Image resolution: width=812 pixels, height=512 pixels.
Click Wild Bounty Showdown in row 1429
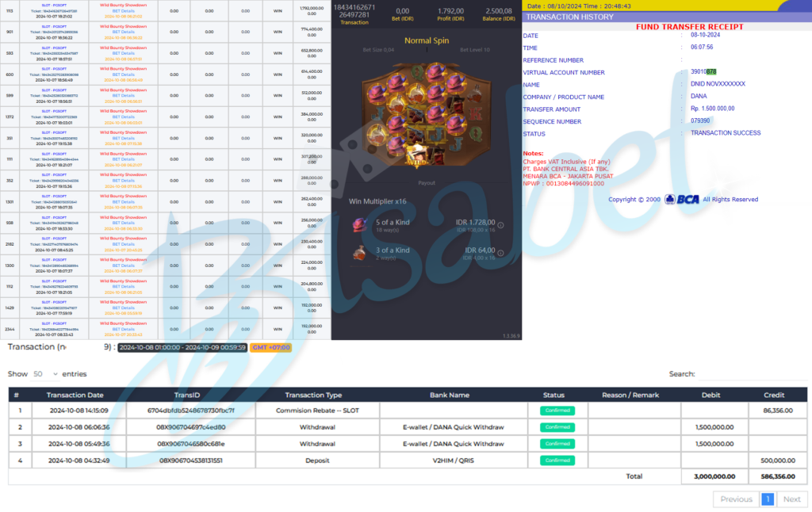[123, 302]
